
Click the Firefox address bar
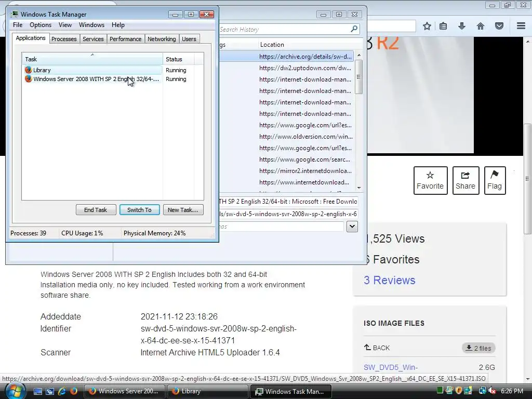pyautogui.click(x=392, y=26)
